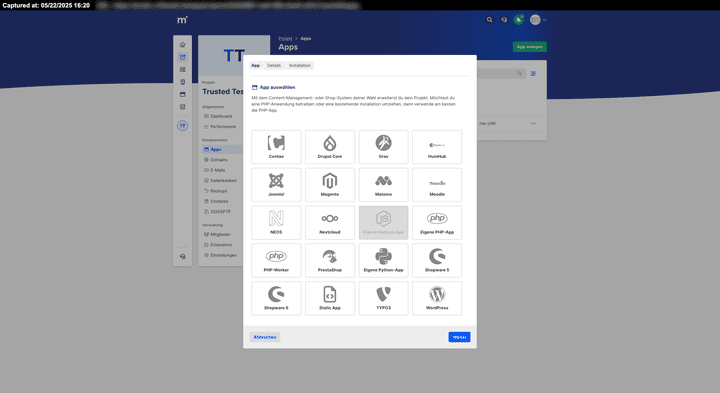Go to the home icon in left rail
This screenshot has width=720, height=393.
click(182, 45)
